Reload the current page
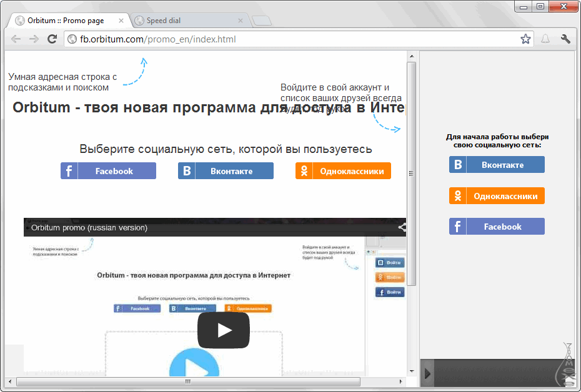This screenshot has height=392, width=581. tap(52, 39)
